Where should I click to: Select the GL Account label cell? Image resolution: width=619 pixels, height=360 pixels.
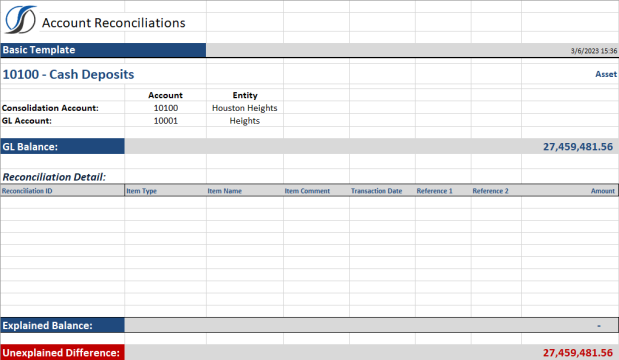[27, 121]
